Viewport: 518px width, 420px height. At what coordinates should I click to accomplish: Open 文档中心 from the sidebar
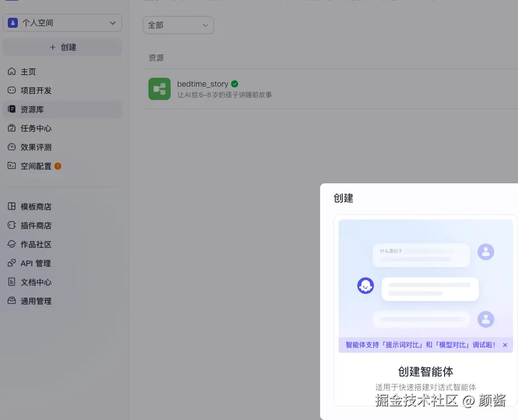click(62, 282)
